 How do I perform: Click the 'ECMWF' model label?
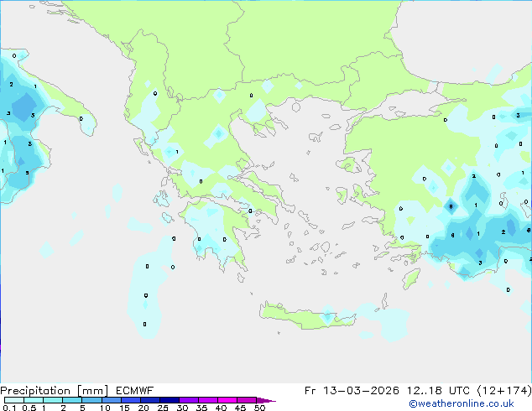(135, 391)
